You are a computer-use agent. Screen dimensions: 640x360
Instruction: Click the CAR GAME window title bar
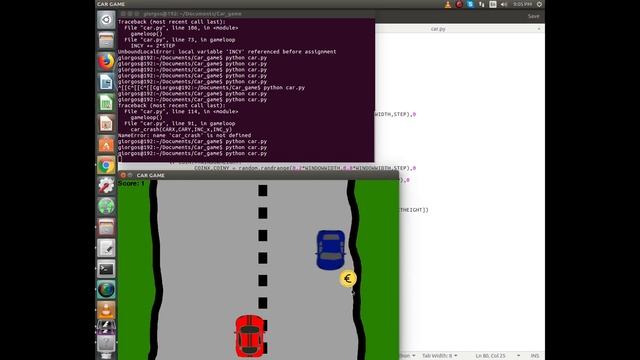(259, 175)
